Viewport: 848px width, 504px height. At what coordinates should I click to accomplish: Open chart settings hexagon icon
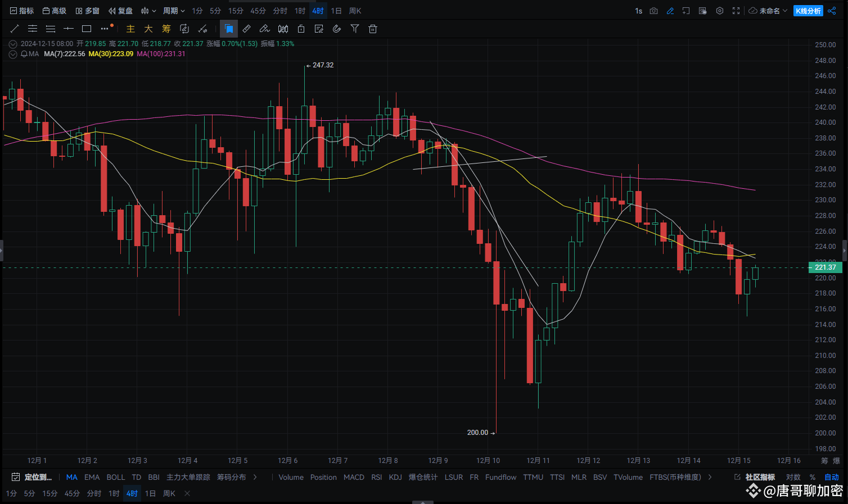click(719, 11)
